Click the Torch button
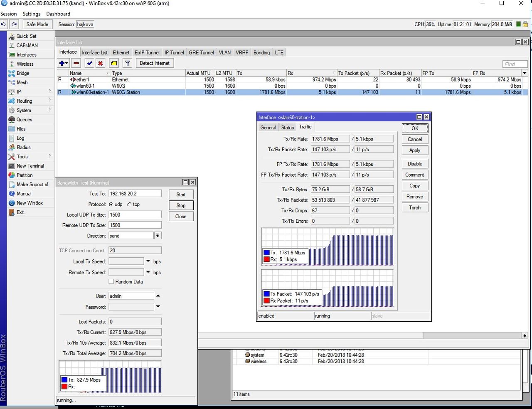 (x=415, y=207)
